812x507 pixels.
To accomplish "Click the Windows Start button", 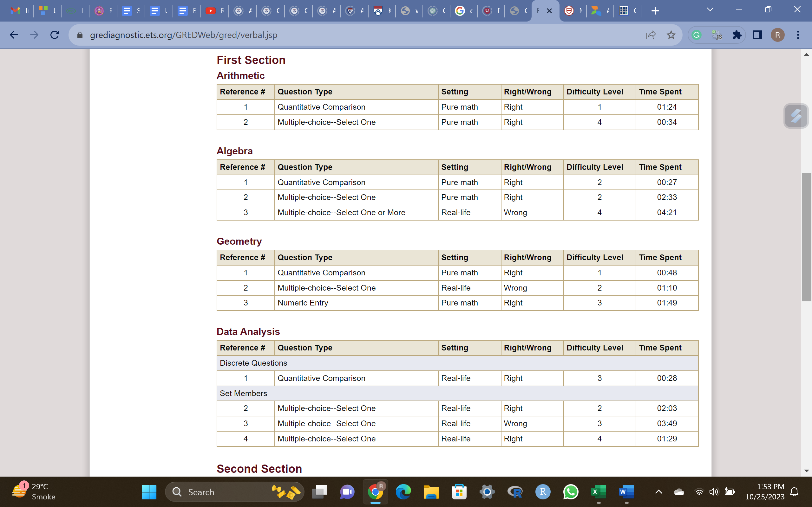I will click(x=149, y=492).
